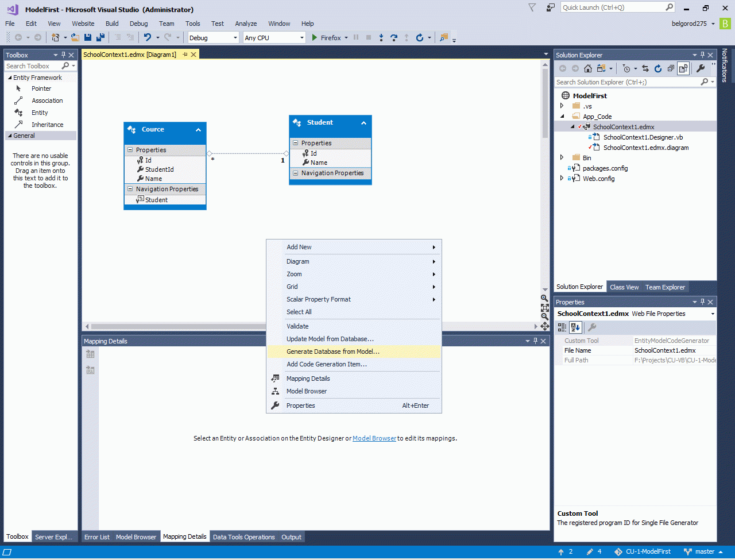Click the Step Into debug icon
The height and width of the screenshot is (560, 735).
(381, 37)
